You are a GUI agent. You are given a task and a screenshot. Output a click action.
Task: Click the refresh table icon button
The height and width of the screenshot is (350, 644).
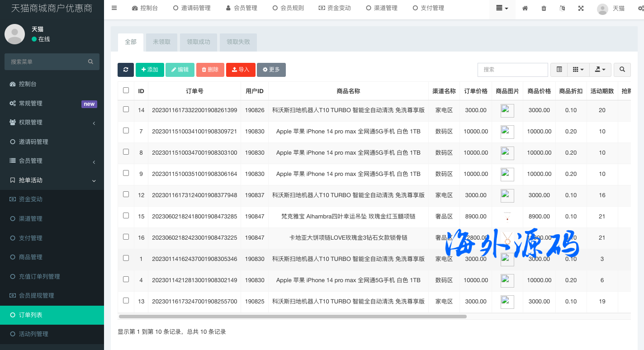coord(126,70)
